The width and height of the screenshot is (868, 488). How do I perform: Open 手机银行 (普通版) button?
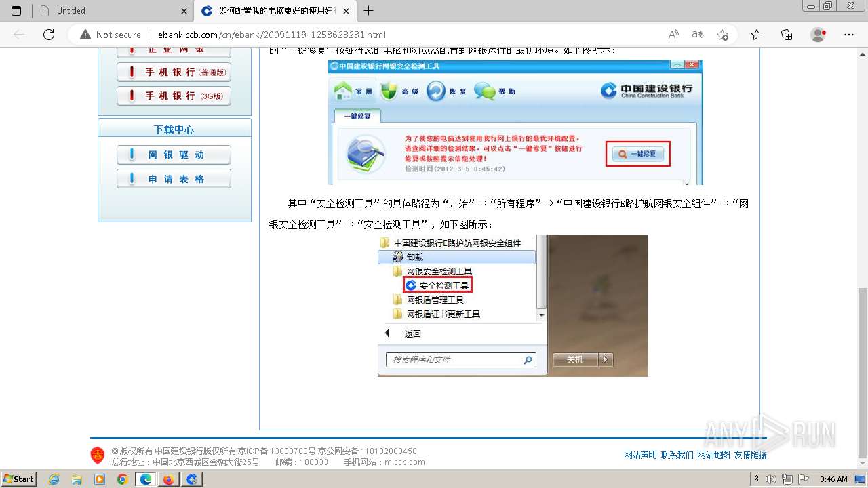174,72
